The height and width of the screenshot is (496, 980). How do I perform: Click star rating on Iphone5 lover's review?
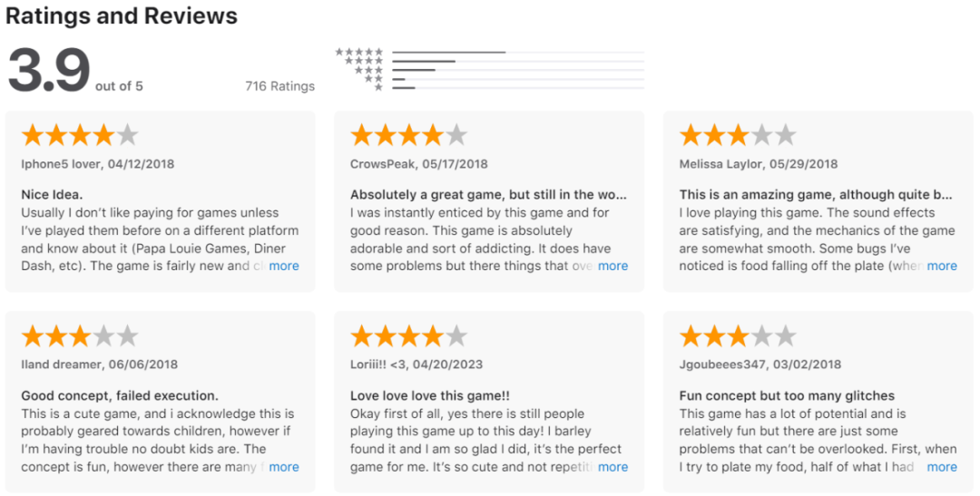(80, 136)
